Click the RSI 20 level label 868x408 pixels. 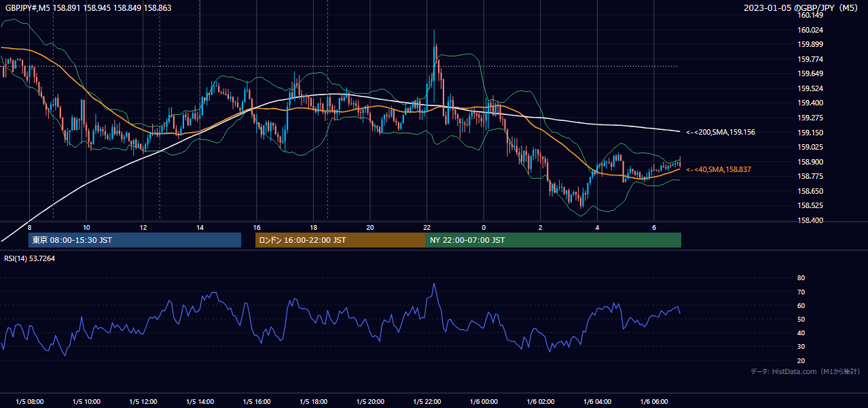tap(801, 360)
